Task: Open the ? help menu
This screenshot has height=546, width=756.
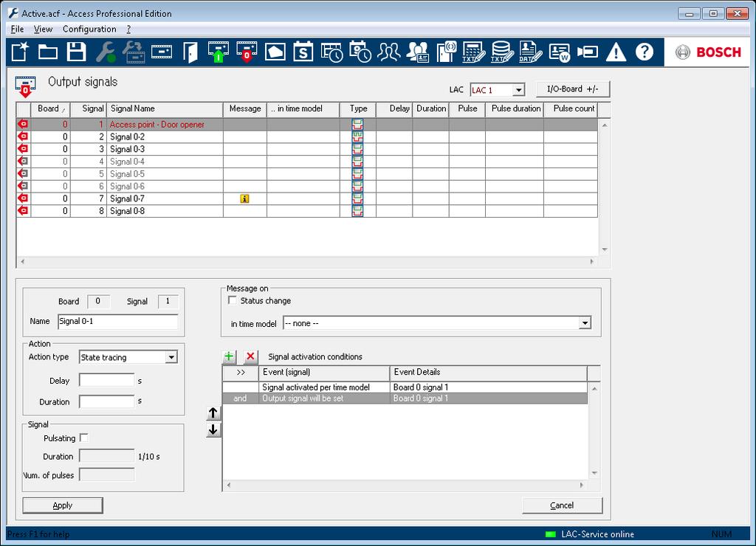Action: (128, 29)
